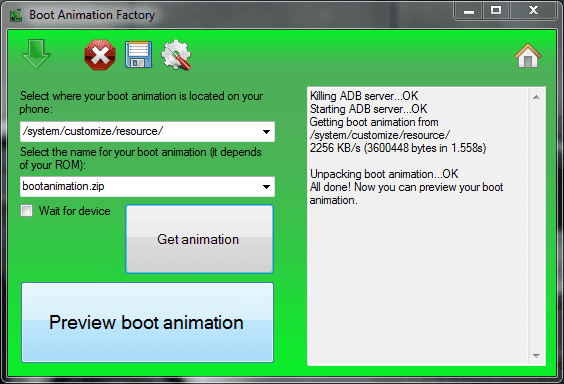Click the '2256 KB/s (3600448 bytes in 1.558s)' line
Image resolution: width=564 pixels, height=384 pixels.
[398, 148]
